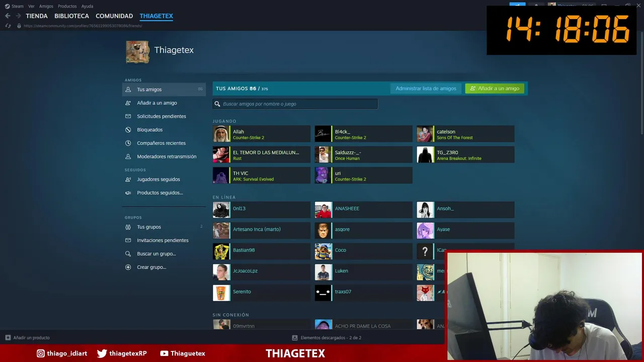Open Tus amigos person icon in sidebar
This screenshot has height=362, width=644.
(128, 89)
